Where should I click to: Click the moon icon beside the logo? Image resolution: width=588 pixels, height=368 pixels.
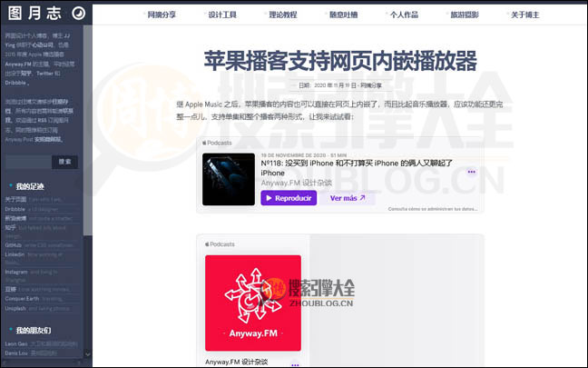point(79,14)
